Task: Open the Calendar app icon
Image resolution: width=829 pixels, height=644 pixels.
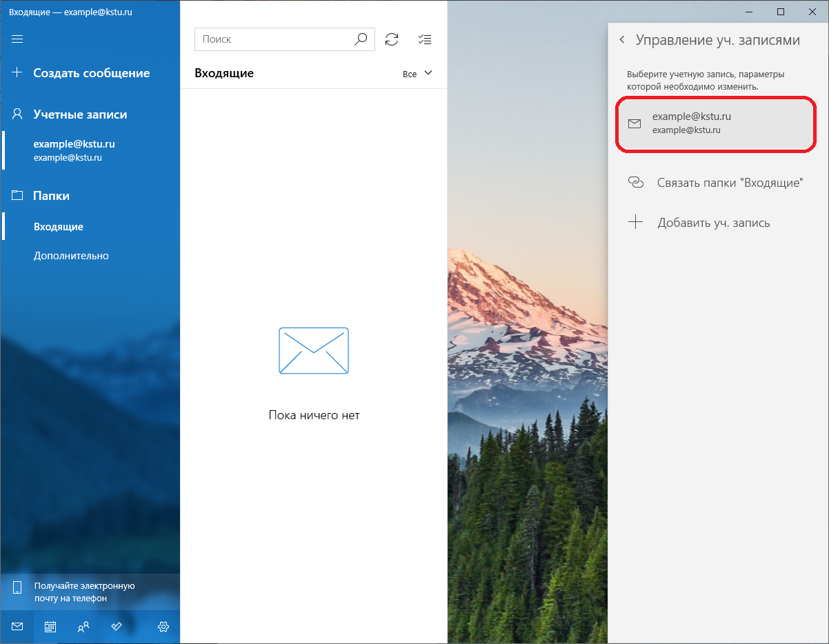Action: tap(50, 627)
